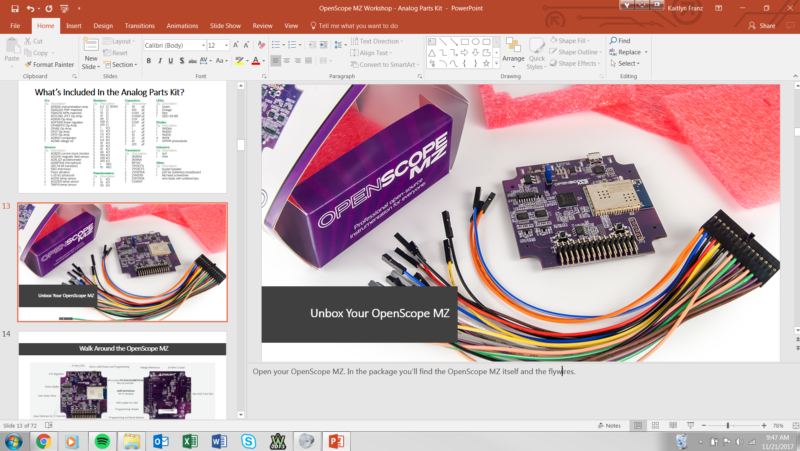Click the Replace button
Image resolution: width=800 pixels, height=451 pixels.
625,52
